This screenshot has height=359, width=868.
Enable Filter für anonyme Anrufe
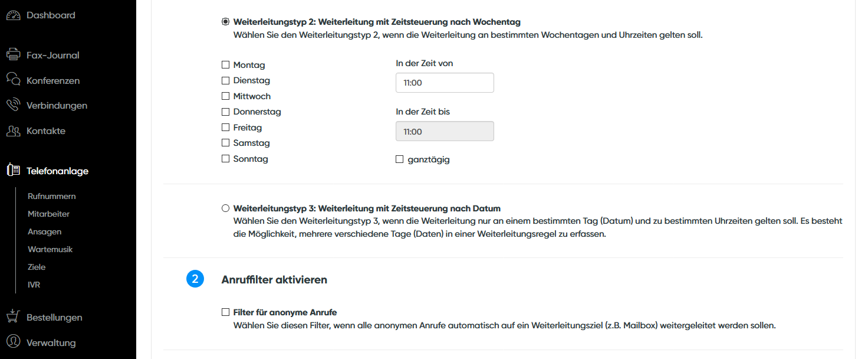tap(225, 312)
